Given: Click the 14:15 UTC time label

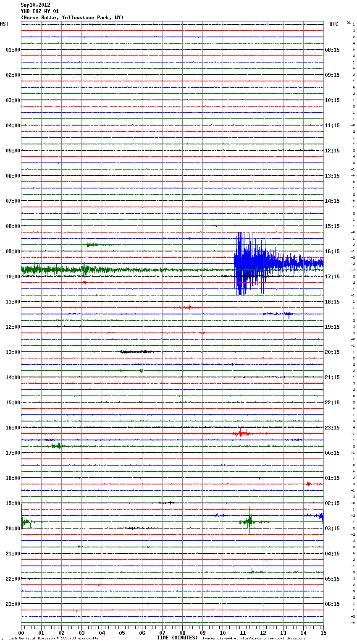Looking at the screenshot, I should point(332,201).
